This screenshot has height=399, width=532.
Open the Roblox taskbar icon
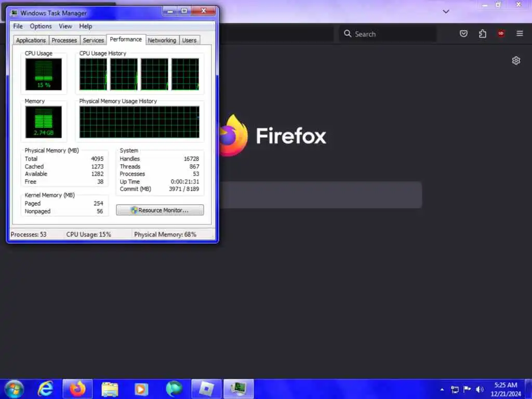206,389
